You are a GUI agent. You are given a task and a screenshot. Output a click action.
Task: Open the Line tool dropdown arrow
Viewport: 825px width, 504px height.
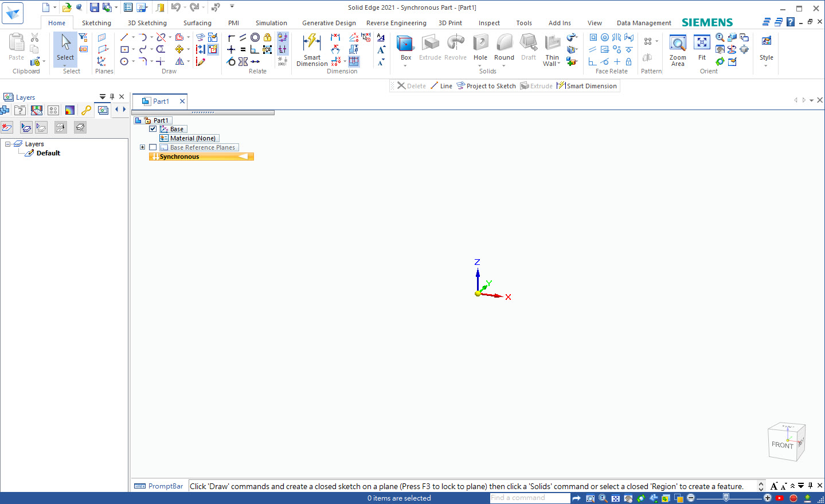coord(134,37)
